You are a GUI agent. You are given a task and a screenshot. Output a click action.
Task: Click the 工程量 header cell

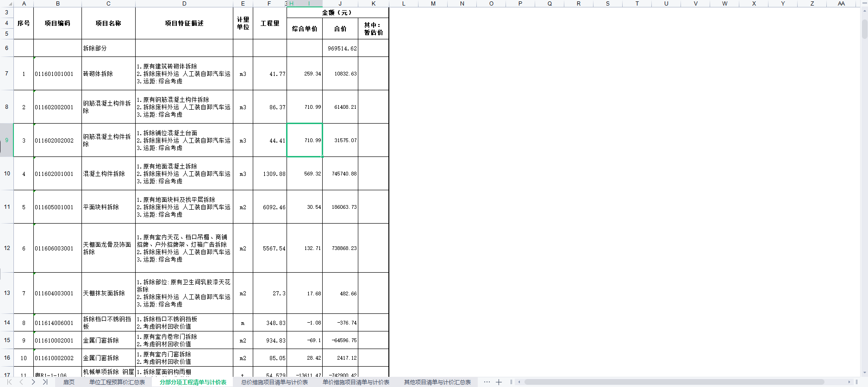pyautogui.click(x=270, y=23)
